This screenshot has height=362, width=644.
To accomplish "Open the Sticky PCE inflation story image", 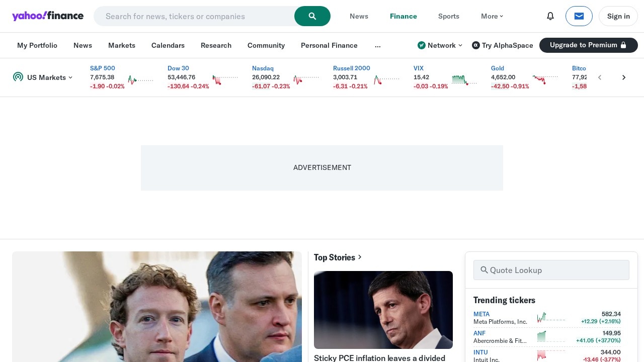I will click(x=383, y=310).
